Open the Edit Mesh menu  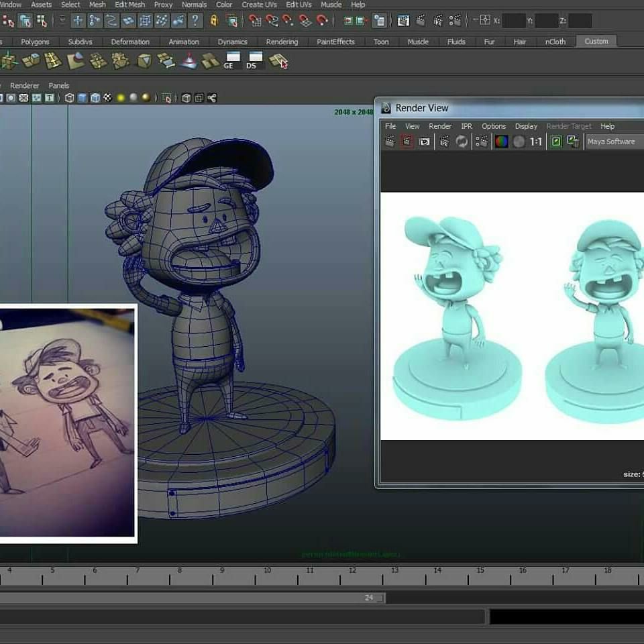click(129, 5)
